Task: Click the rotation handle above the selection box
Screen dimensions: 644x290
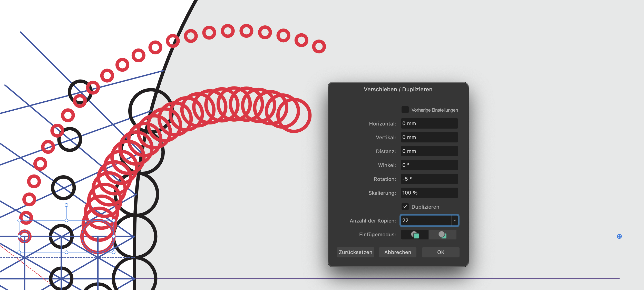Action: coord(66,205)
